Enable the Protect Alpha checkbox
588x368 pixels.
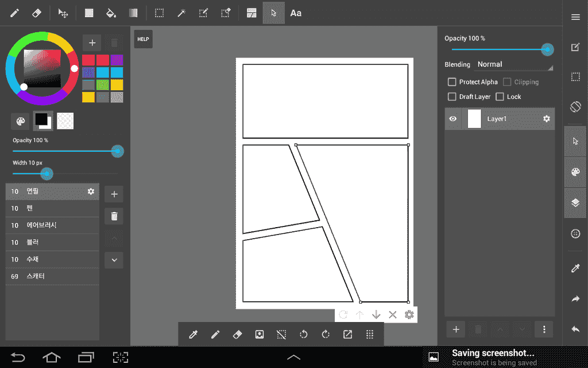[452, 82]
